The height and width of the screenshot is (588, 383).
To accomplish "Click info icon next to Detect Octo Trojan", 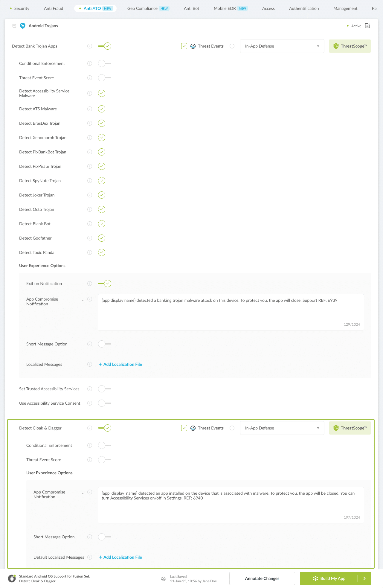I will pyautogui.click(x=90, y=209).
